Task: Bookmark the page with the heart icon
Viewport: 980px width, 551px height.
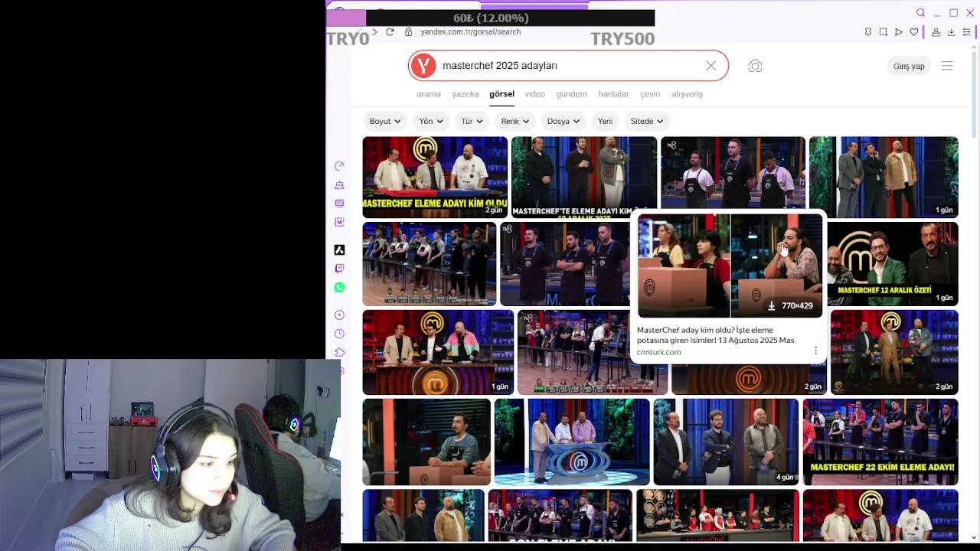Action: (x=913, y=32)
